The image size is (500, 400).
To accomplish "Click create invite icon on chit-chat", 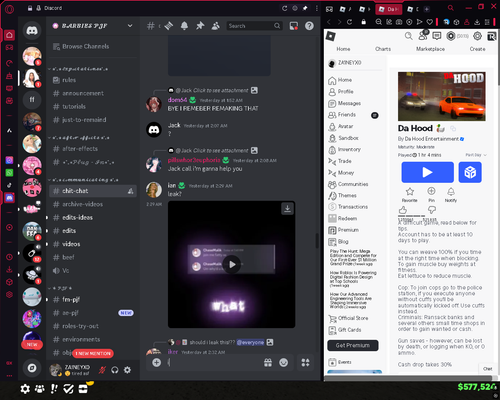I will click(x=131, y=191).
